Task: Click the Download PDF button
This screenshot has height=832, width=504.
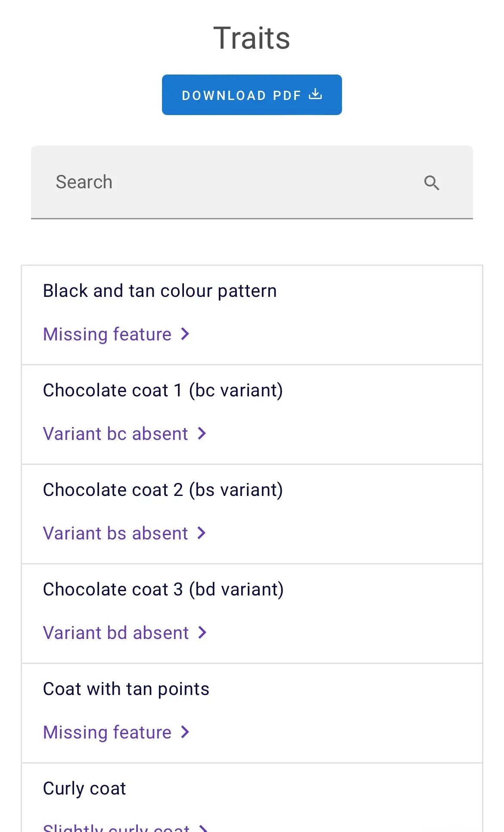Action: [251, 95]
